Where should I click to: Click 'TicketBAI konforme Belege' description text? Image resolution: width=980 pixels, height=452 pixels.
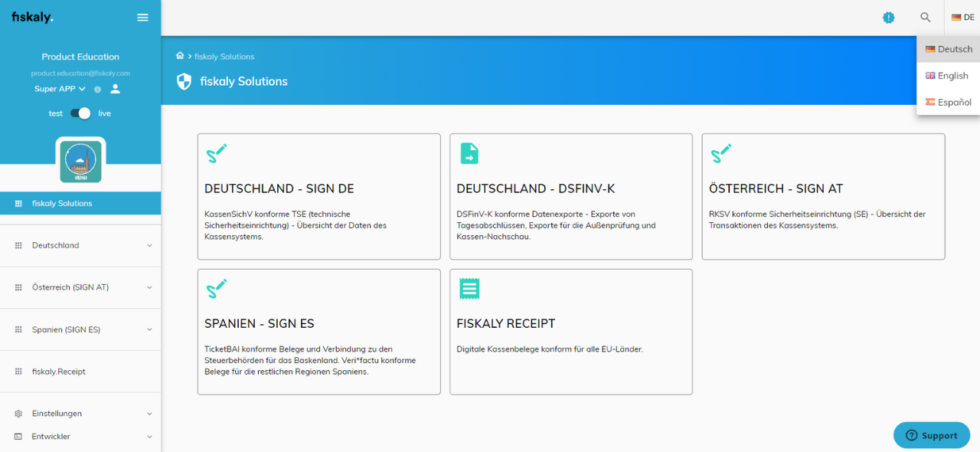click(x=310, y=360)
